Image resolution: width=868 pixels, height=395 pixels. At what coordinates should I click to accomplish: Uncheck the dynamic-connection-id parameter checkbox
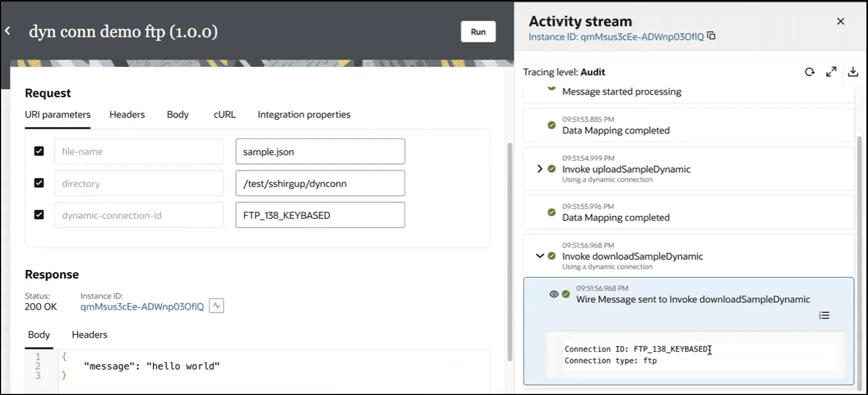(x=39, y=215)
